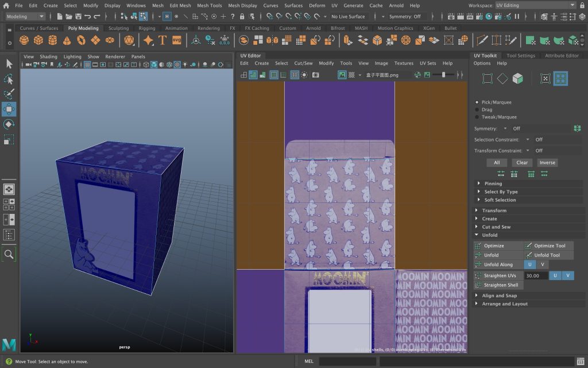Open the Selection Constraint dropdown
The height and width of the screenshot is (368, 588).
click(528, 140)
